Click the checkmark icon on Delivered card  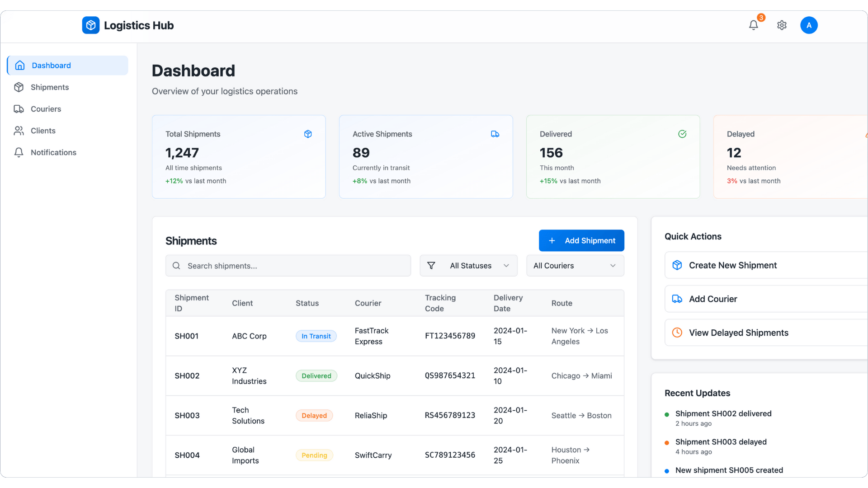[x=682, y=134]
